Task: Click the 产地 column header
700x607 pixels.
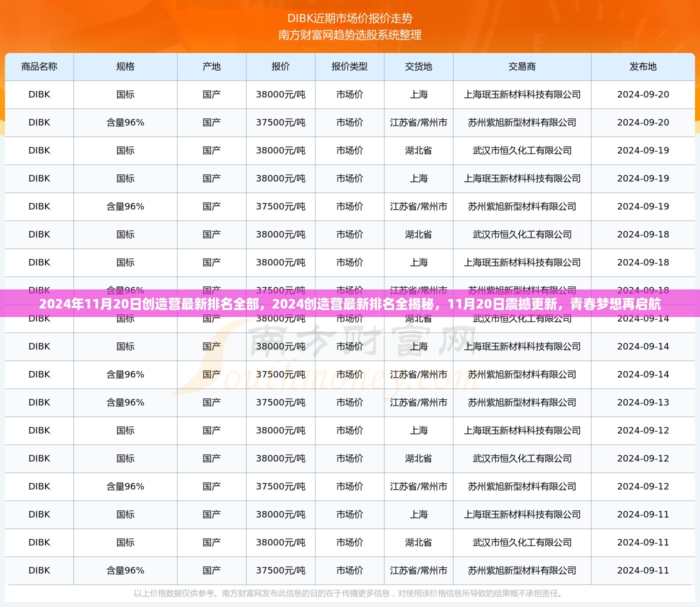Action: (211, 66)
